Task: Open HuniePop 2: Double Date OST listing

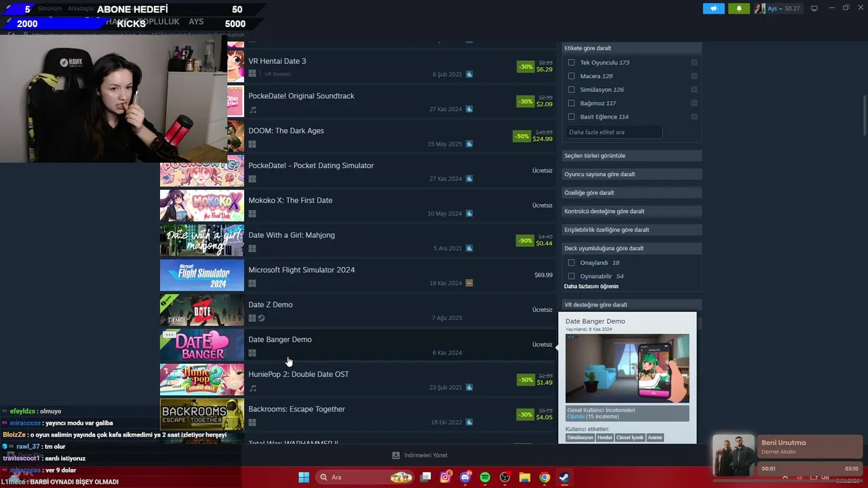Action: point(358,380)
